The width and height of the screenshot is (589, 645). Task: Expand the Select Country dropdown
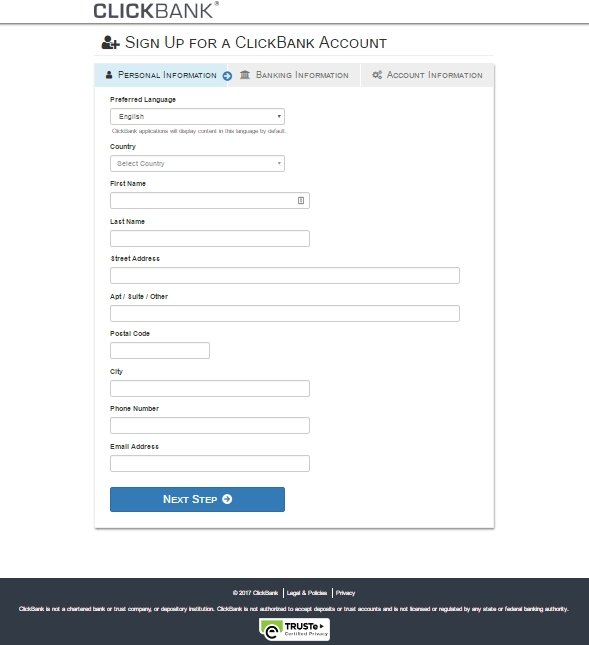[x=197, y=163]
